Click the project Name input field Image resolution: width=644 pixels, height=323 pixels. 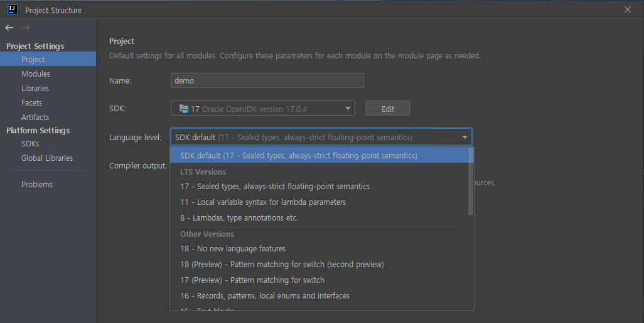267,80
